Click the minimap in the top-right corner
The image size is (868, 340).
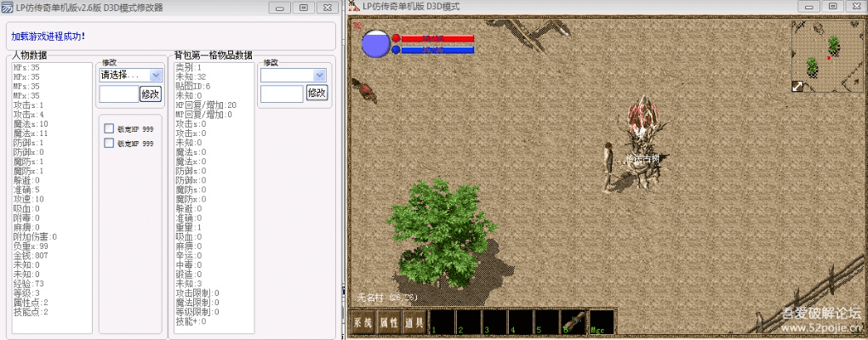(x=827, y=54)
